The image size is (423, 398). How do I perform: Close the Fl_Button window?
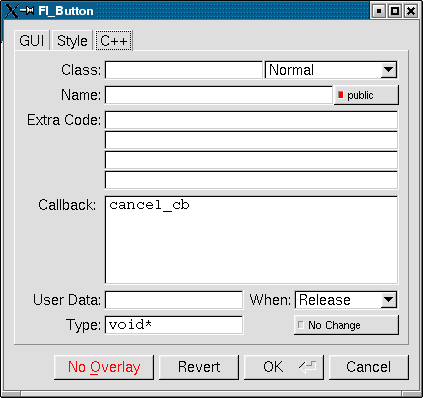(x=411, y=11)
